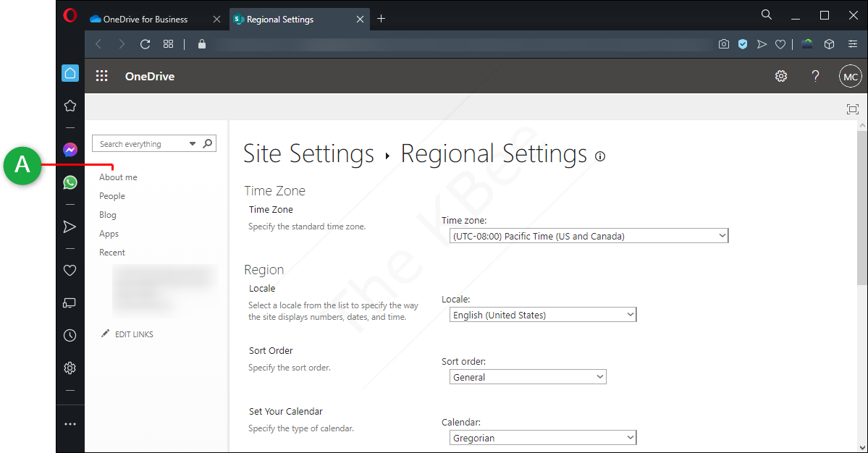The image size is (868, 453).
Task: Open a new tab with plus button
Action: tap(381, 19)
